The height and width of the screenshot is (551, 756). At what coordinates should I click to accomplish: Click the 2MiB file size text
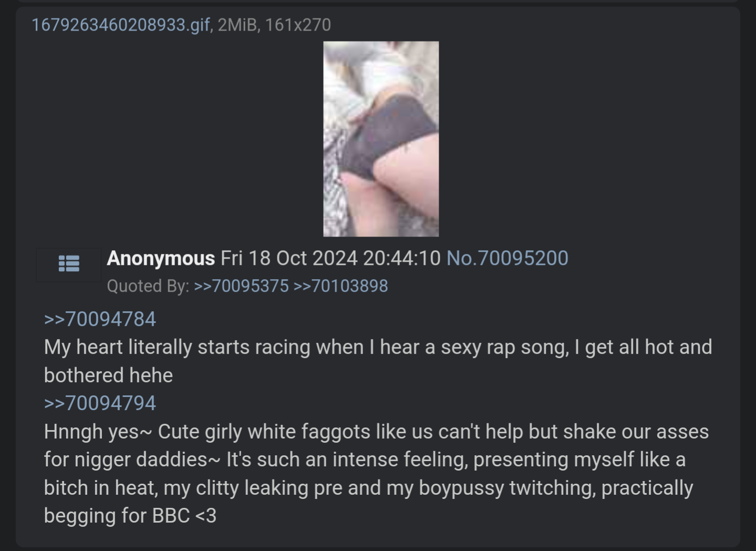pyautogui.click(x=237, y=25)
